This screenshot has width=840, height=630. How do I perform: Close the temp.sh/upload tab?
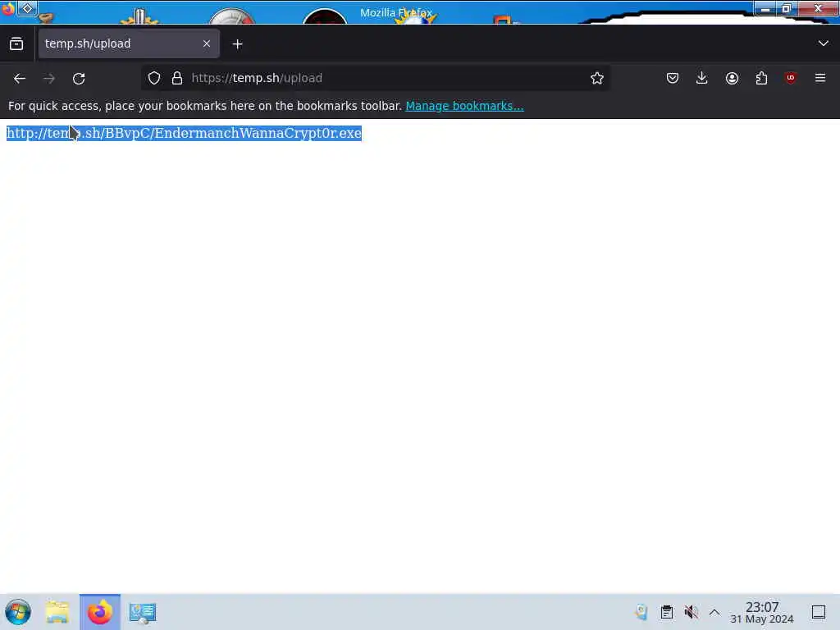[207, 44]
